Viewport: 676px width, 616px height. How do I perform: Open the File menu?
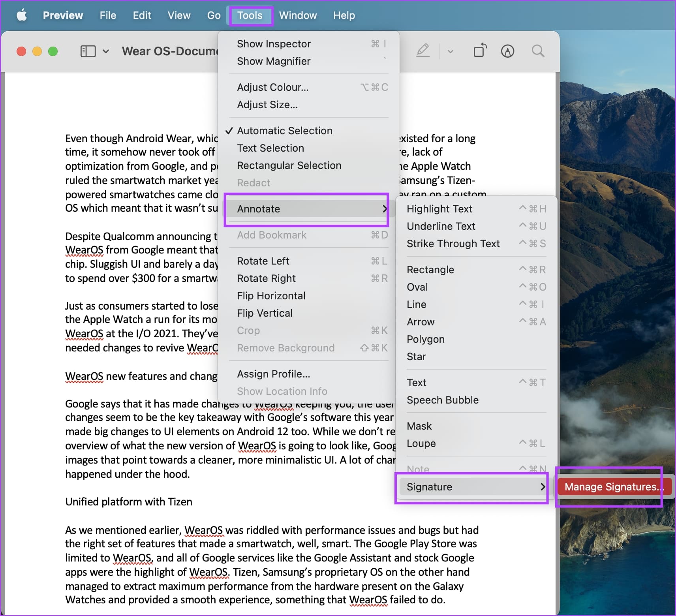[108, 15]
